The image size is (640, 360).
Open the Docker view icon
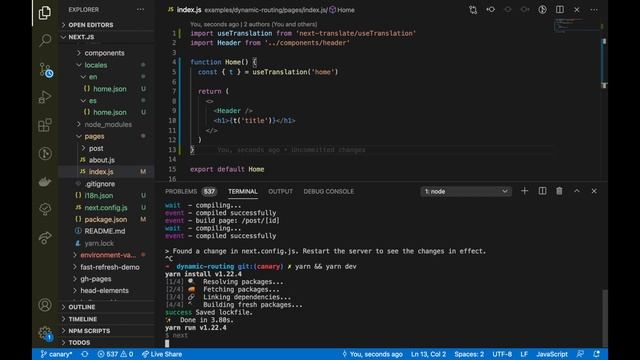tap(45, 181)
